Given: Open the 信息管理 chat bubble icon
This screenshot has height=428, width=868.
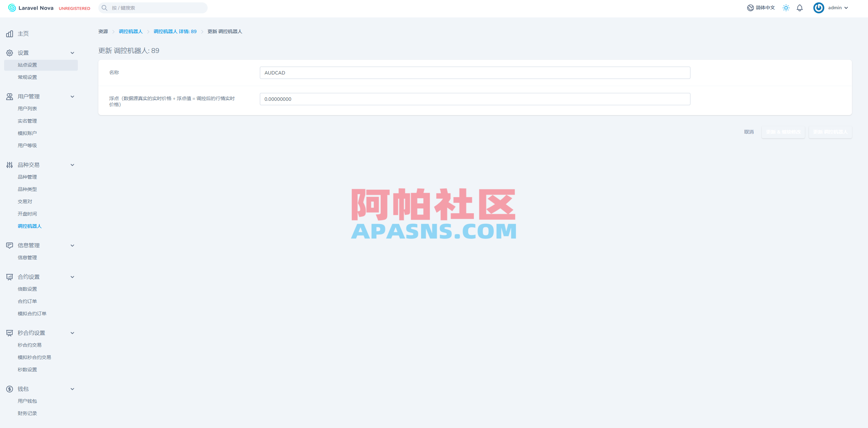Looking at the screenshot, I should tap(9, 245).
